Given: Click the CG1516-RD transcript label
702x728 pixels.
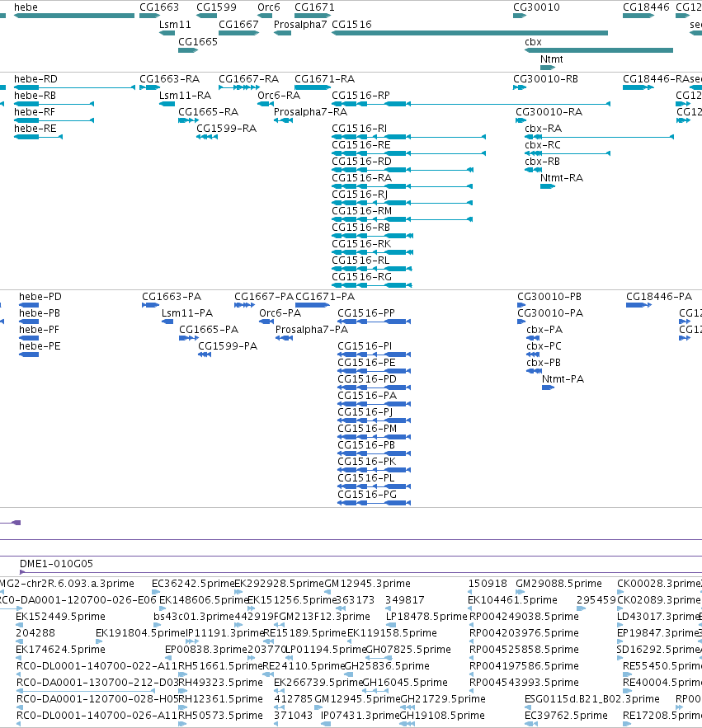Looking at the screenshot, I should tap(361, 161).
